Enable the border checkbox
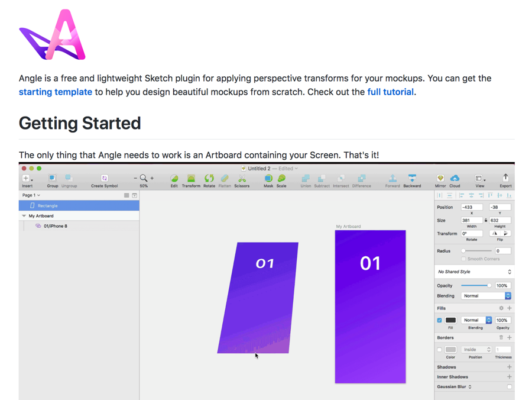The height and width of the screenshot is (400, 532). coord(440,349)
